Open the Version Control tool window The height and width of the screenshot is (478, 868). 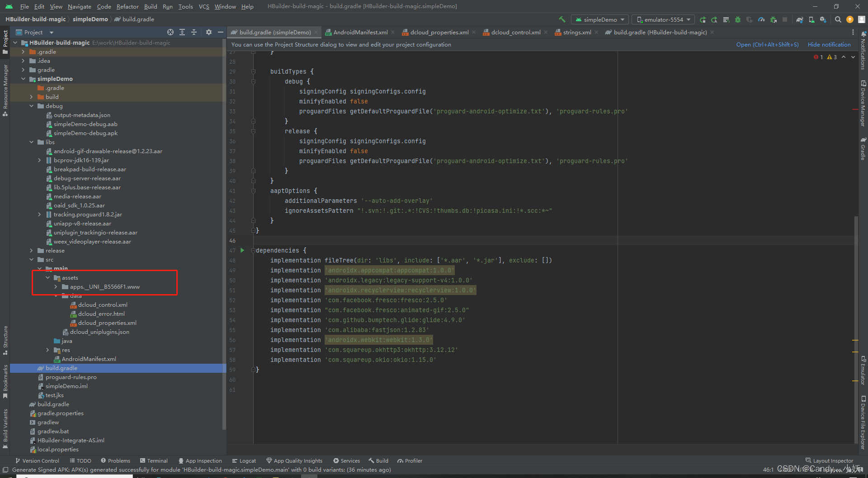point(37,461)
